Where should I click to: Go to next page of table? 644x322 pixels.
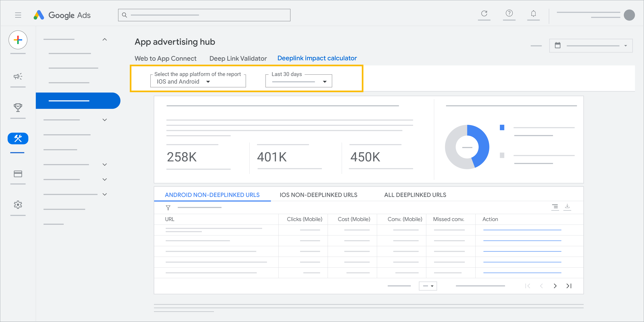(555, 286)
